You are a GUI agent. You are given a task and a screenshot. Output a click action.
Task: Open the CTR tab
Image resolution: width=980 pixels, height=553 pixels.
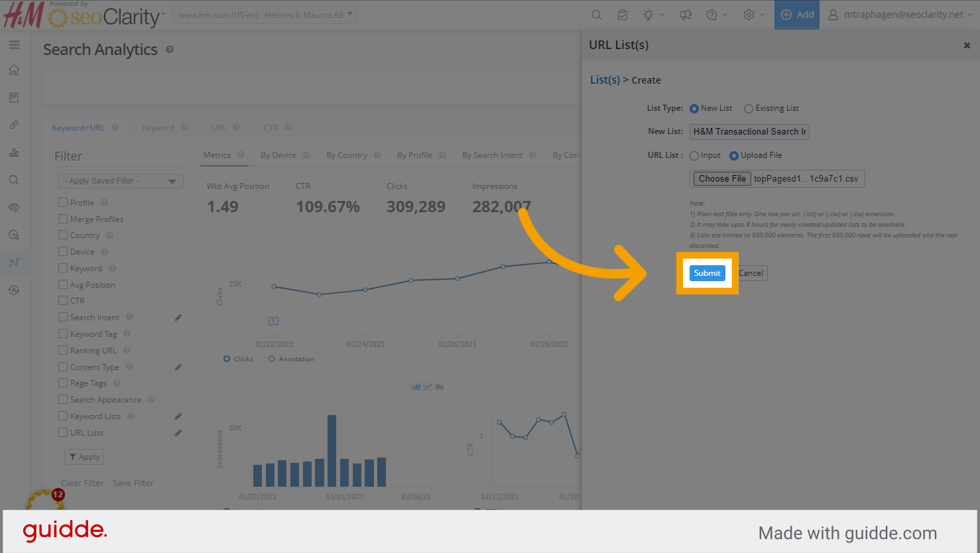tap(271, 128)
